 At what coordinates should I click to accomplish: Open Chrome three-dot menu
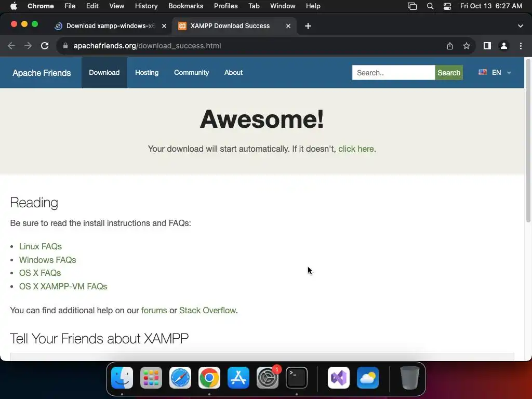coord(521,46)
